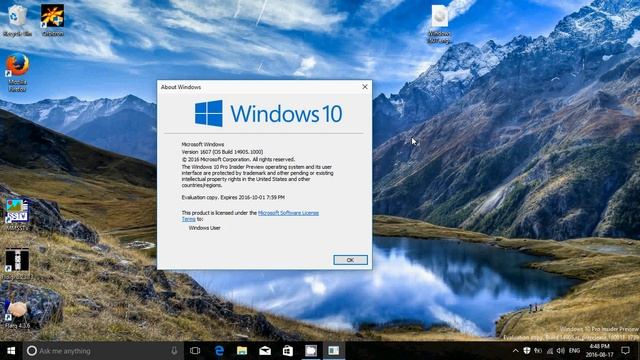Open Task View from the taskbar
640x360 pixels.
[195, 351]
